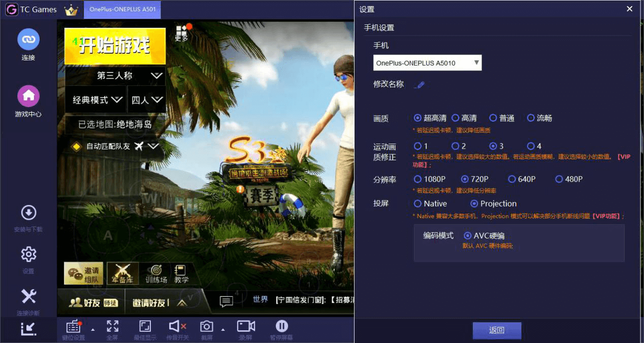Screen dimensions: 644x343
Task: Click the pencil icon beside 修改名称
Action: (420, 85)
